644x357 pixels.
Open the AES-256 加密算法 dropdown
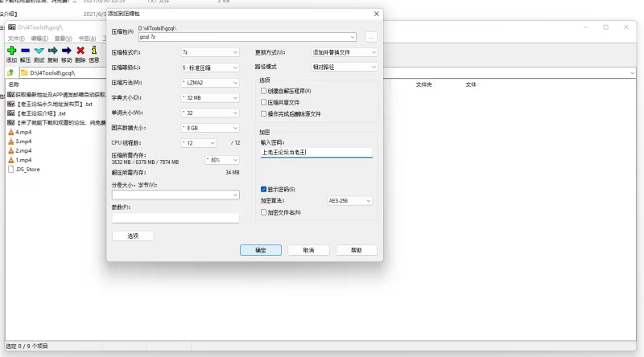pos(349,200)
